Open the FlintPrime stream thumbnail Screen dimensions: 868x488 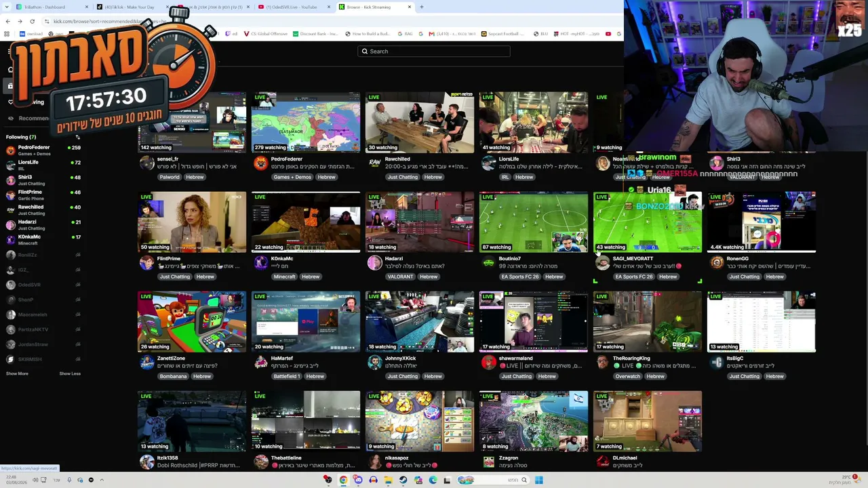click(x=192, y=222)
